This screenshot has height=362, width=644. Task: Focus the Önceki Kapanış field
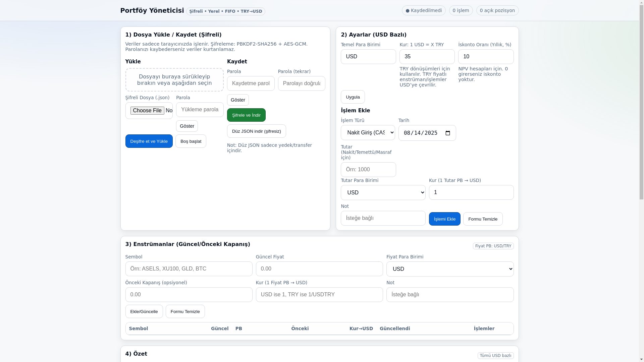pos(189,295)
